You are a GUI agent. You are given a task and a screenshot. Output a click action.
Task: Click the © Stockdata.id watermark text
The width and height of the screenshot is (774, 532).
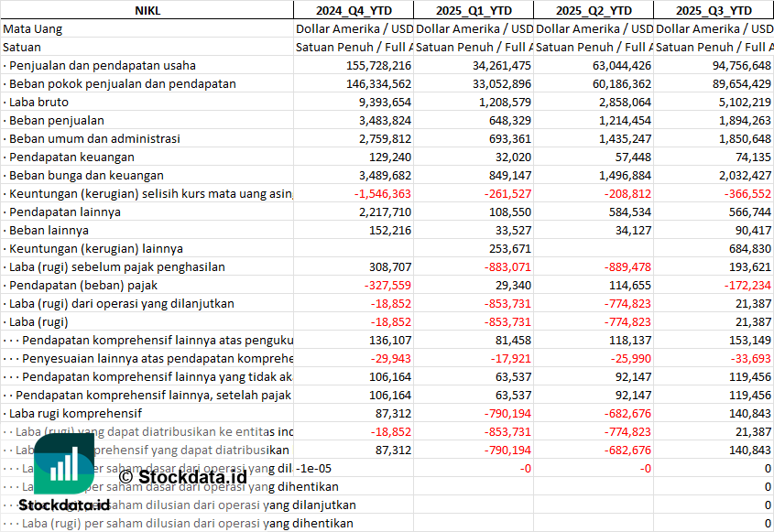click(182, 476)
